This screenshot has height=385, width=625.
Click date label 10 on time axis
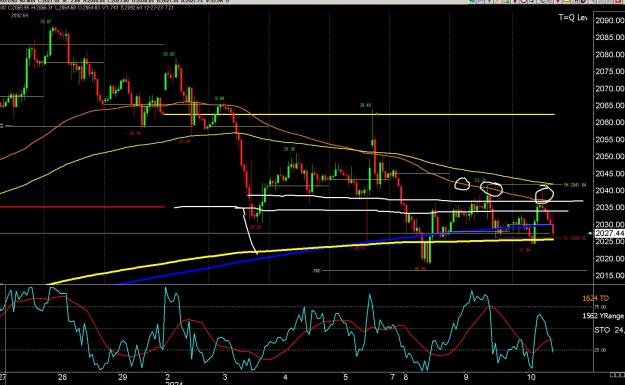[x=531, y=377]
